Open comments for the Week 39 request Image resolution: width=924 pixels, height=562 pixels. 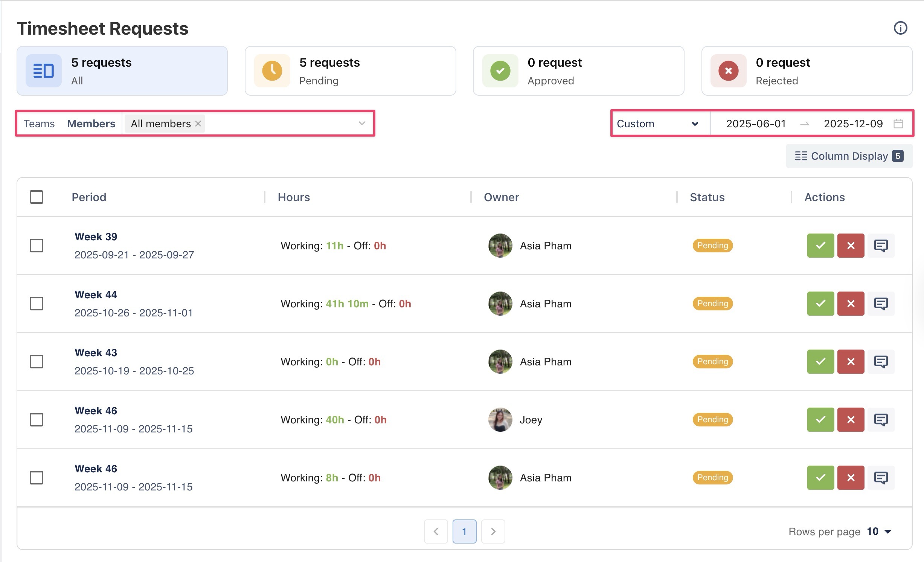pos(881,246)
